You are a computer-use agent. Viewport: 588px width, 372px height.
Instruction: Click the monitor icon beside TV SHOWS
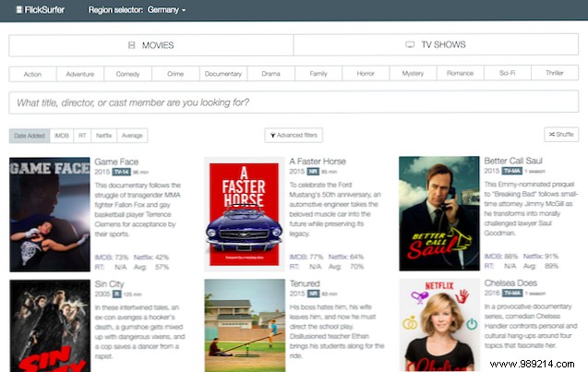click(410, 44)
